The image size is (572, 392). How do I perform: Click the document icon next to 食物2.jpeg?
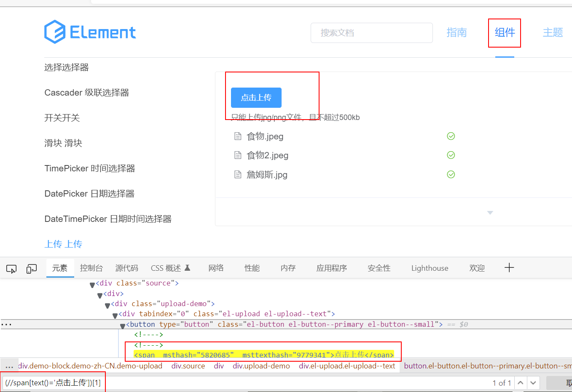pyautogui.click(x=238, y=155)
